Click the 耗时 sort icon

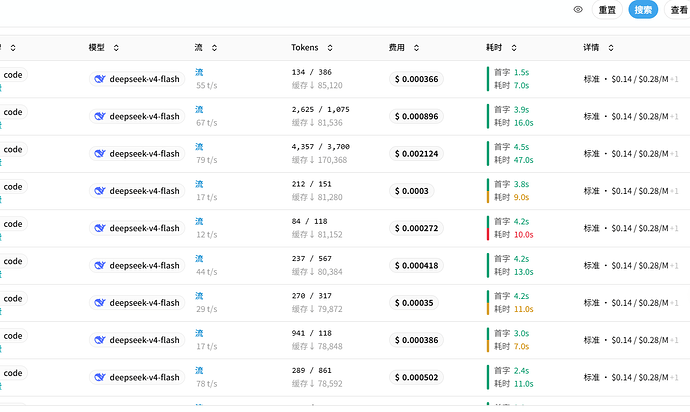click(x=514, y=48)
